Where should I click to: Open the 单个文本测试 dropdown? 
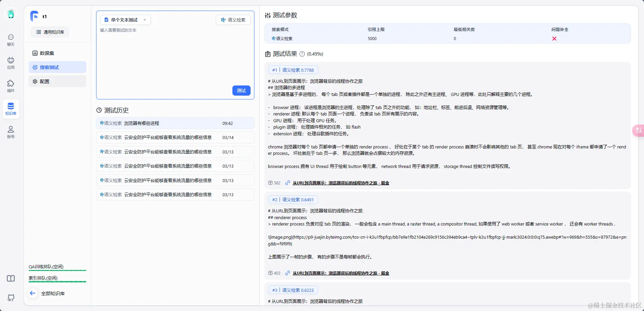pos(125,20)
